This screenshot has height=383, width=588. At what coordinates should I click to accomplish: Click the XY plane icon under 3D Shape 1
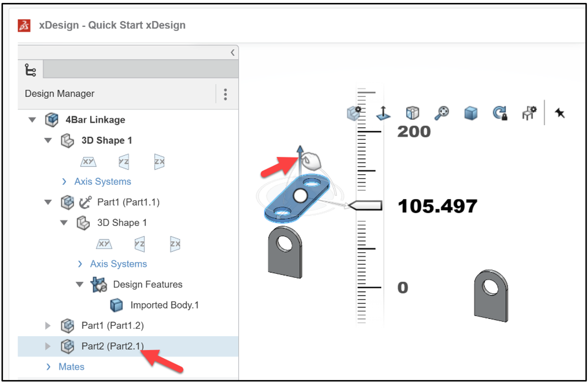click(x=88, y=162)
